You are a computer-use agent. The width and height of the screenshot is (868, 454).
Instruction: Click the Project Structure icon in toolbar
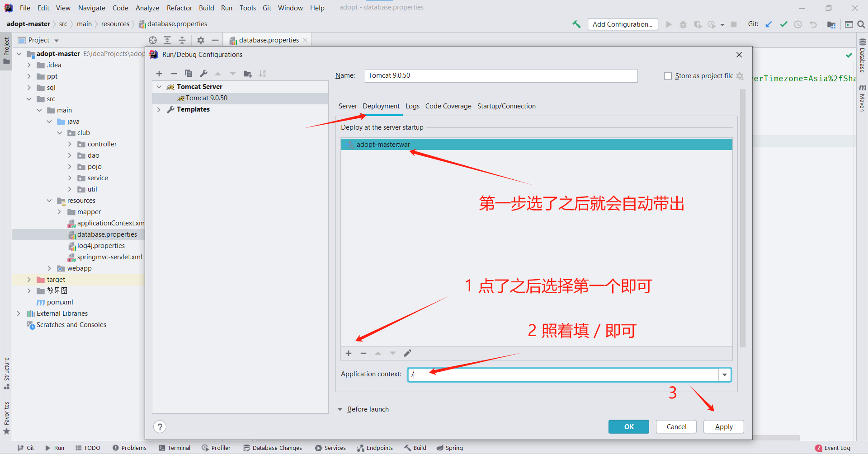[831, 24]
